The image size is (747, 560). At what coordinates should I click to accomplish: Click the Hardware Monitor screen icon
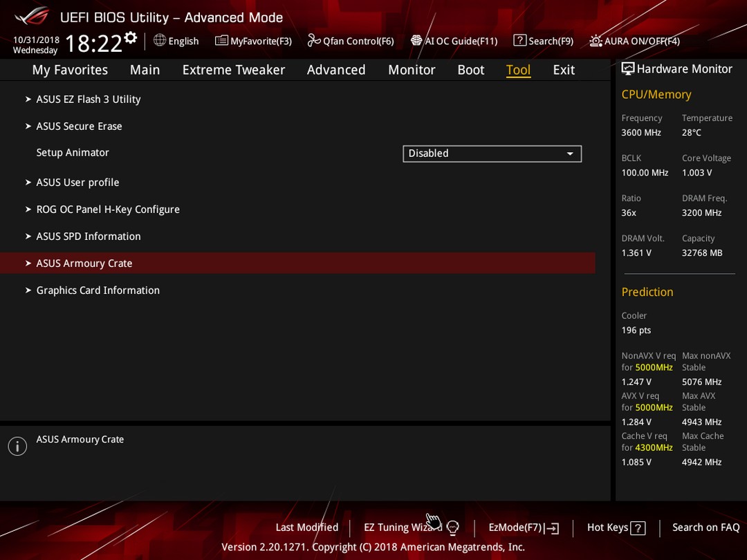point(628,68)
